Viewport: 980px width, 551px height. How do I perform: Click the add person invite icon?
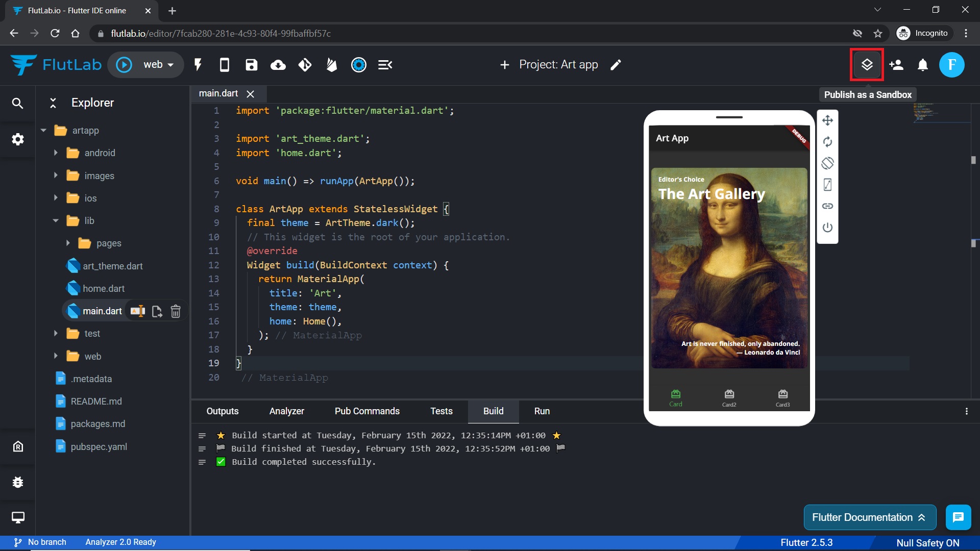point(896,65)
